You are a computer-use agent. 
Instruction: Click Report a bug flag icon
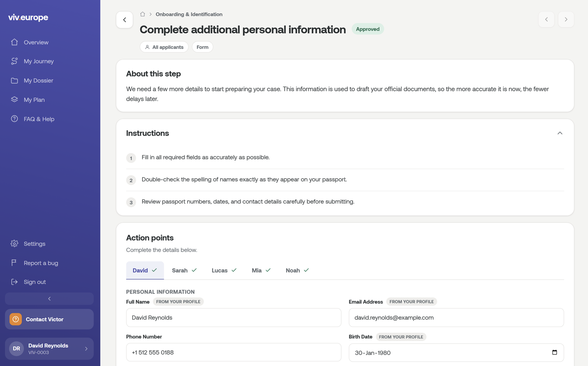pyautogui.click(x=15, y=263)
